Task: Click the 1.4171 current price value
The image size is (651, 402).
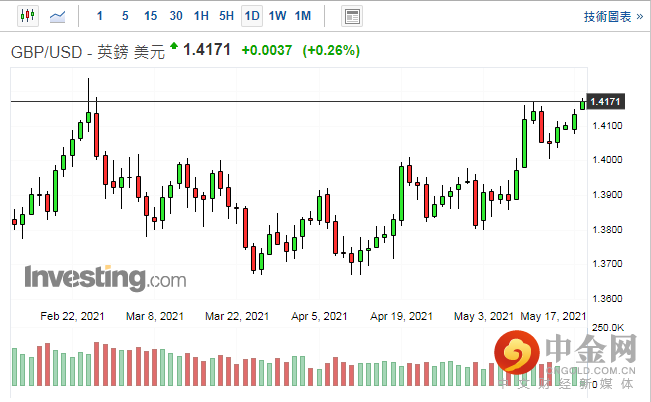Action: pos(207,50)
